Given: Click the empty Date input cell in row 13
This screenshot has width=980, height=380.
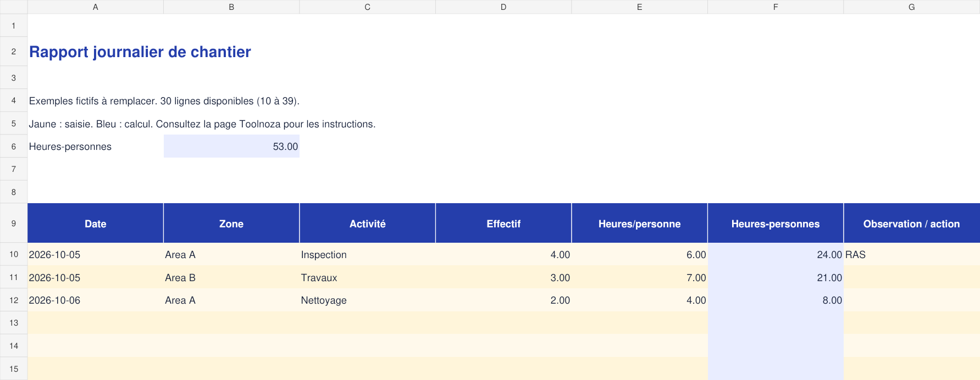Looking at the screenshot, I should 96,323.
